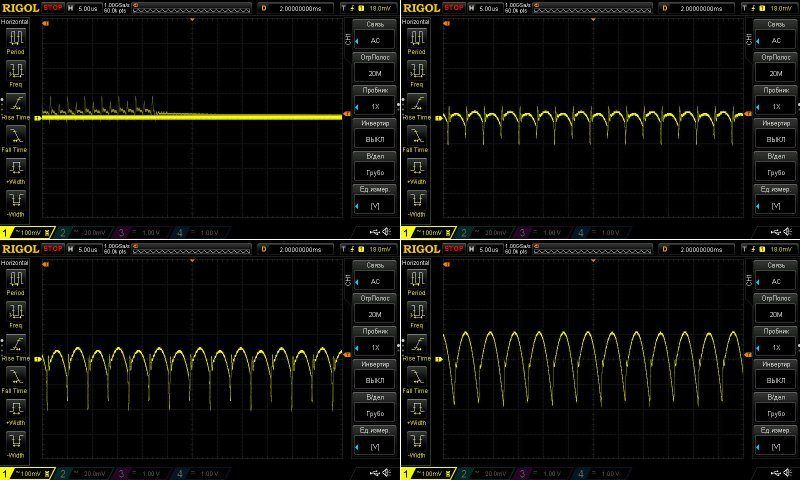Viewport: 800px width, 480px height.
Task: Toggle Инвертир ВЫКЛ setting in top-left scope
Action: tap(375, 136)
